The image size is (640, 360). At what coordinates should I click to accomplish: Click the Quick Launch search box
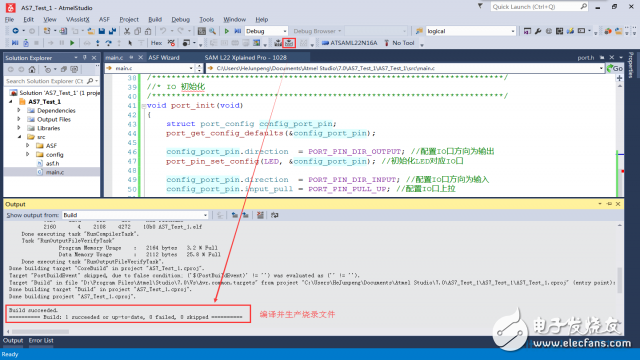[539, 7]
